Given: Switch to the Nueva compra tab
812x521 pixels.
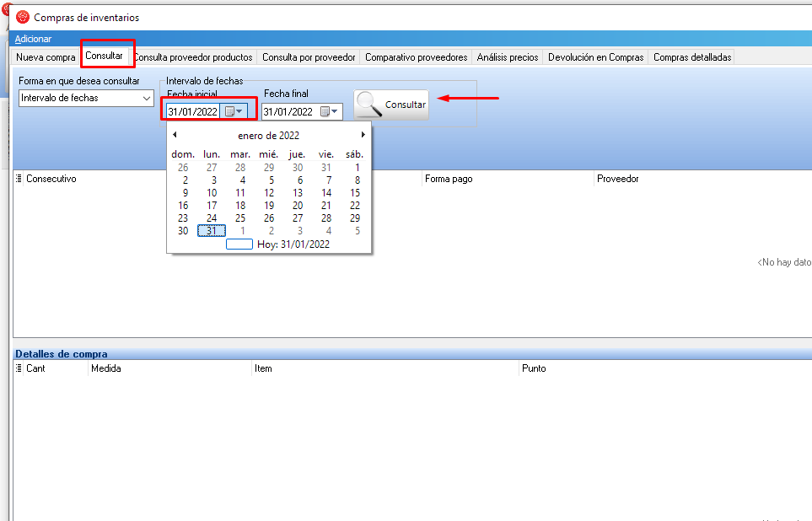Looking at the screenshot, I should click(x=46, y=57).
